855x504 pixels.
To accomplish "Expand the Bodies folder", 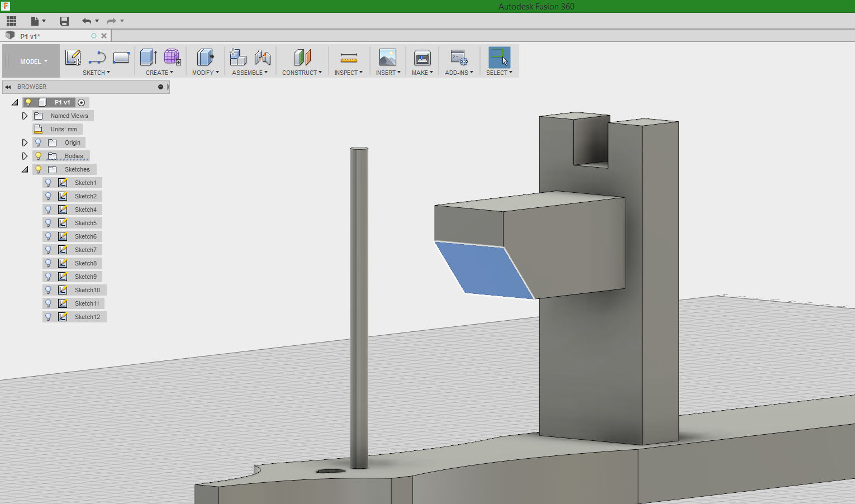I will (x=25, y=156).
